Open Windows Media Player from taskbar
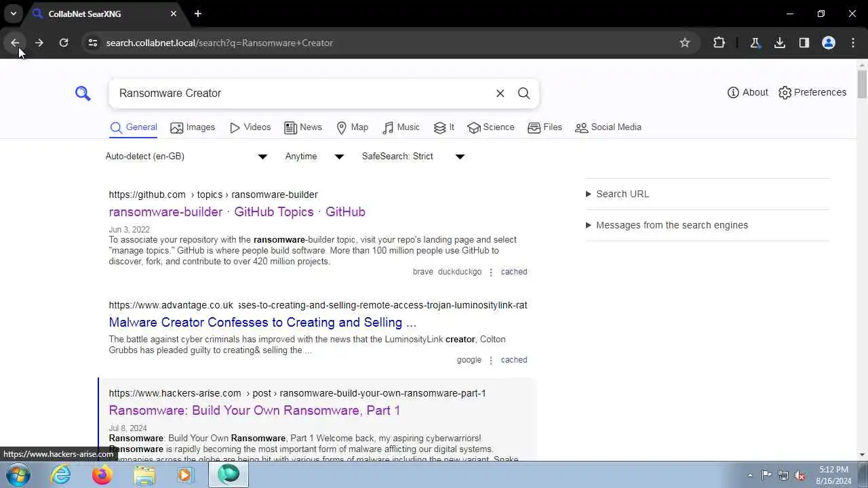Viewport: 868px width, 488px height. click(185, 474)
